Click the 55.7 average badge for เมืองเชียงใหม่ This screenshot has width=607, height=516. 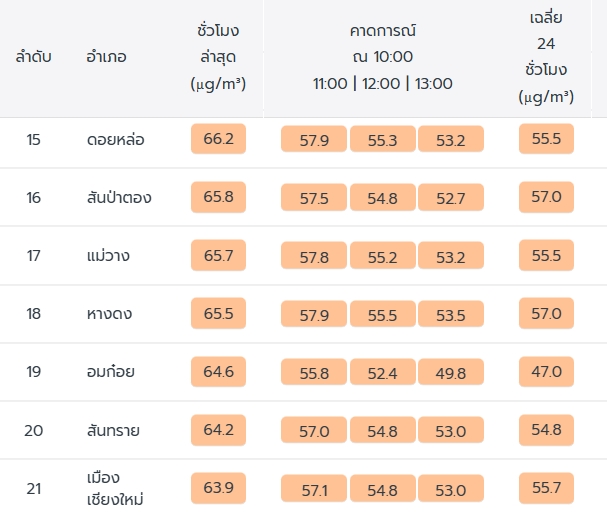pos(546,488)
